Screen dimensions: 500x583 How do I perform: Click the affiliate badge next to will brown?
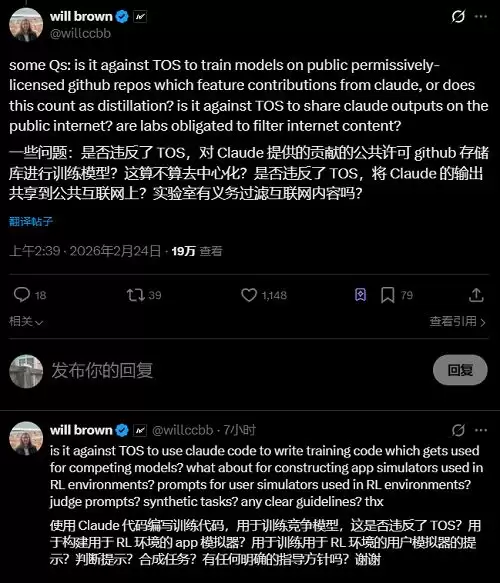[x=140, y=17]
